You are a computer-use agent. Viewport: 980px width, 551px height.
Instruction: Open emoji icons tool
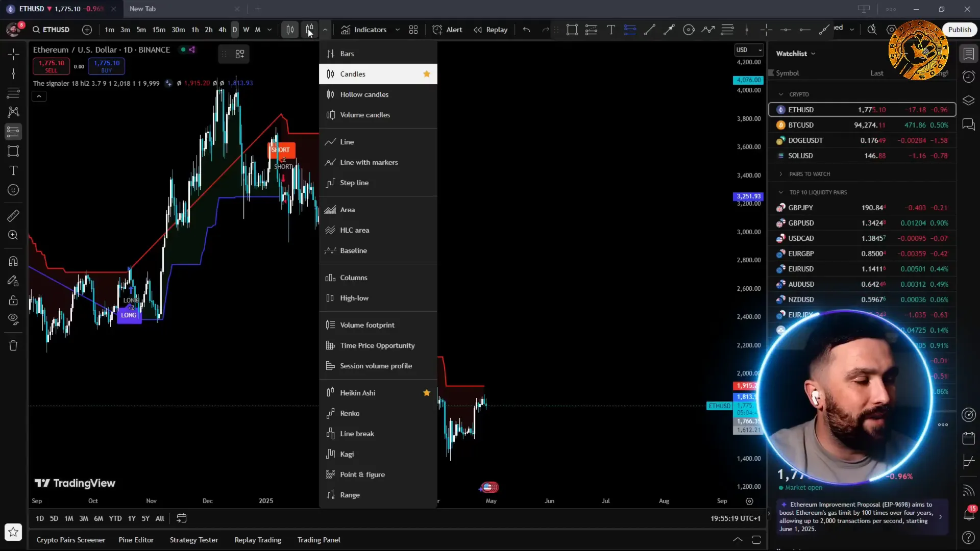pyautogui.click(x=13, y=190)
